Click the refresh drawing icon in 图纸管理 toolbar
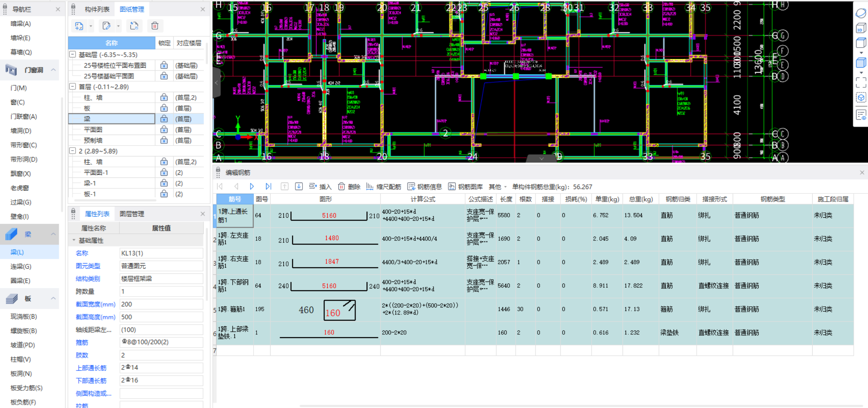The height and width of the screenshot is (408, 868). (x=134, y=26)
